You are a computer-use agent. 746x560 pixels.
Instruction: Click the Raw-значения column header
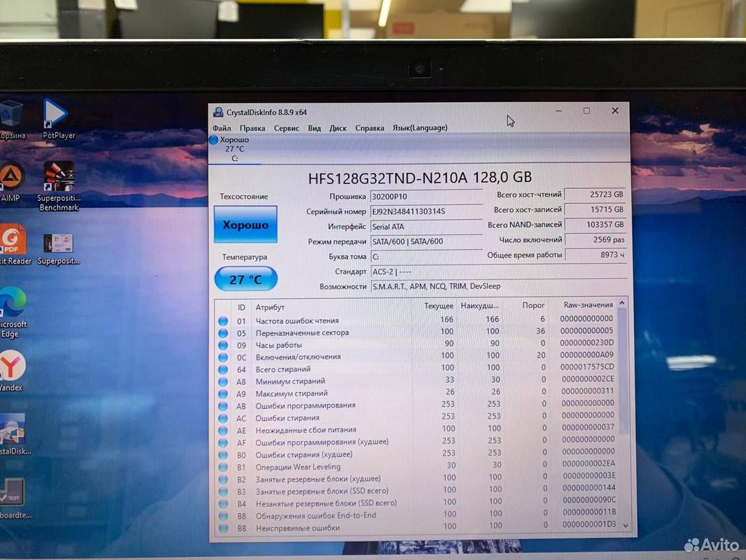click(x=588, y=305)
